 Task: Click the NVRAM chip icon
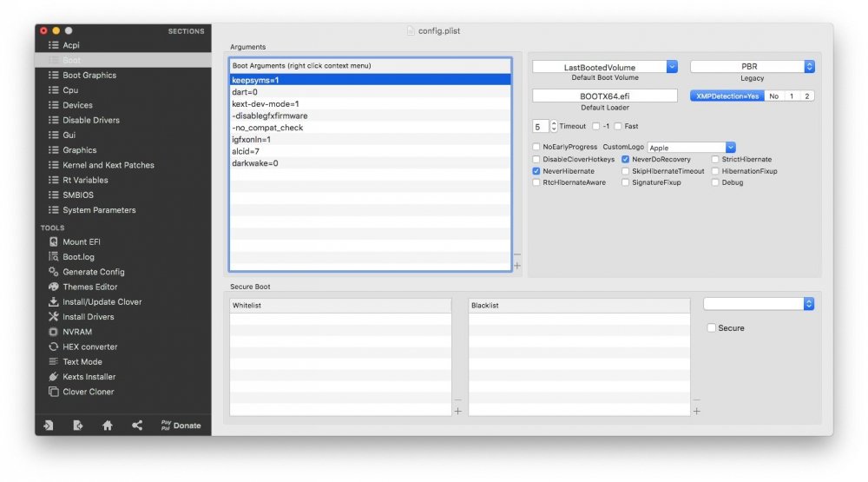tap(53, 331)
